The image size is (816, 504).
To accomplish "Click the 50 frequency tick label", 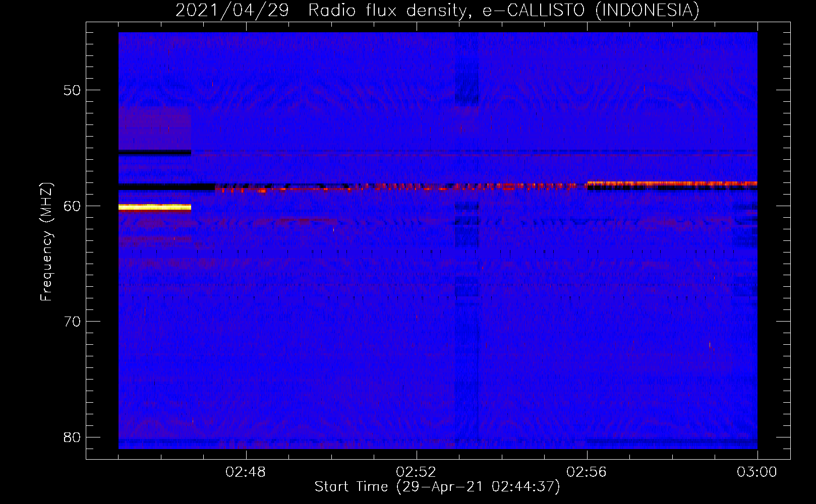I will (72, 90).
